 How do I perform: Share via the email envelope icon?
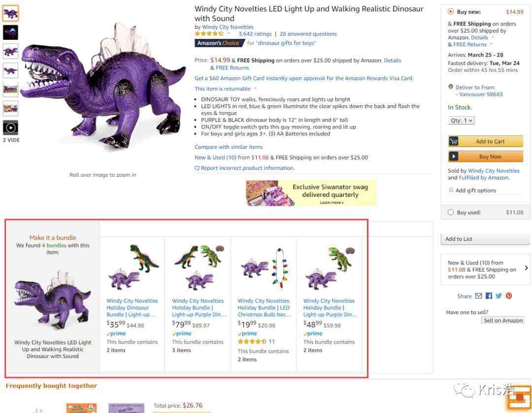pyautogui.click(x=478, y=296)
